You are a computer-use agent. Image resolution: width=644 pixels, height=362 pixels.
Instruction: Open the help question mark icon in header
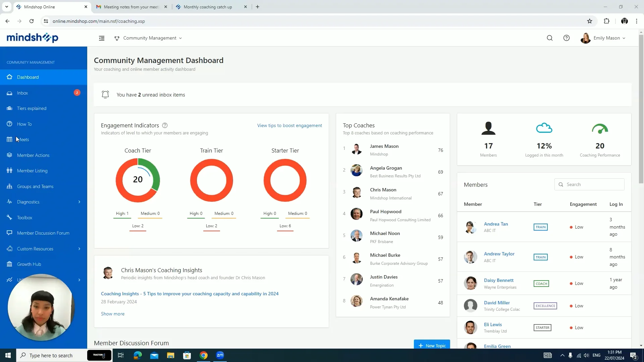coord(566,38)
